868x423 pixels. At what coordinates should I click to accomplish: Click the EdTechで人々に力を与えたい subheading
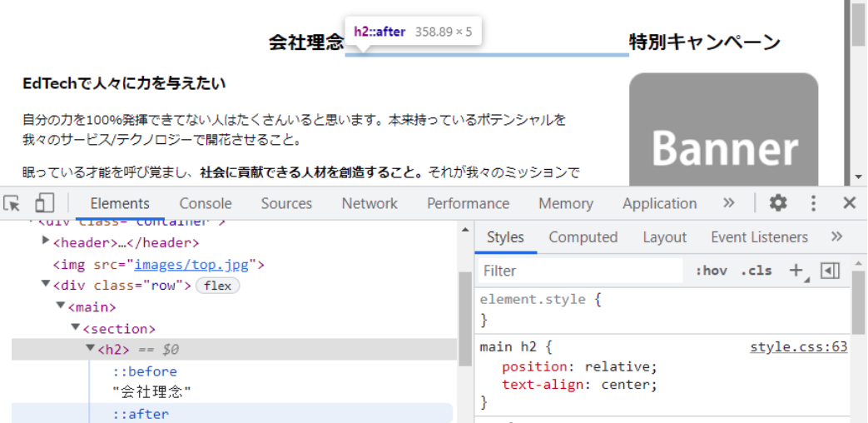click(124, 83)
